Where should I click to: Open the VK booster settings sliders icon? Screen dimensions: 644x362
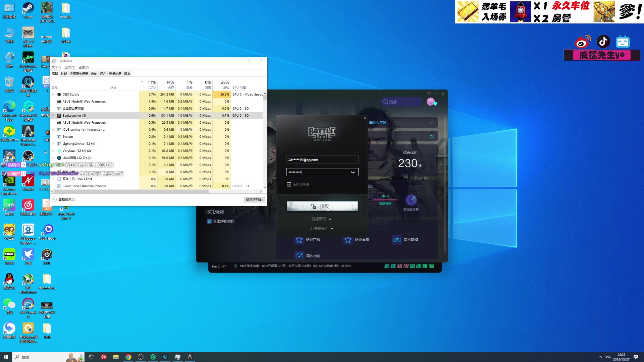(x=432, y=136)
